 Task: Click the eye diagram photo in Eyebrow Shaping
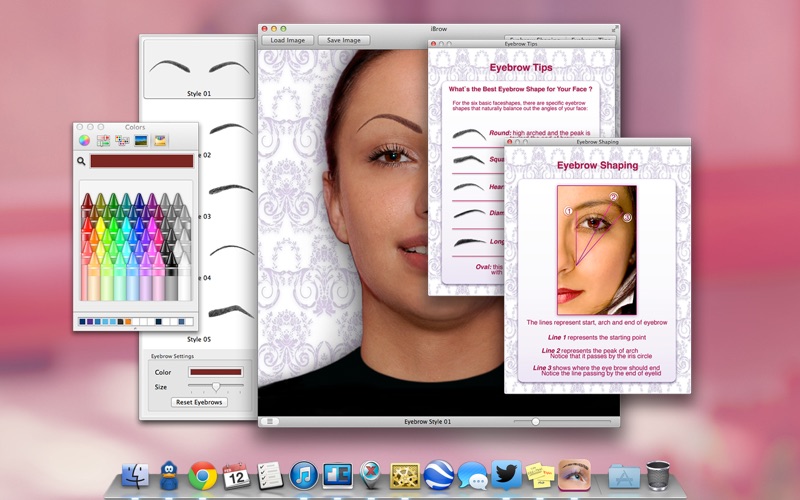click(x=597, y=250)
